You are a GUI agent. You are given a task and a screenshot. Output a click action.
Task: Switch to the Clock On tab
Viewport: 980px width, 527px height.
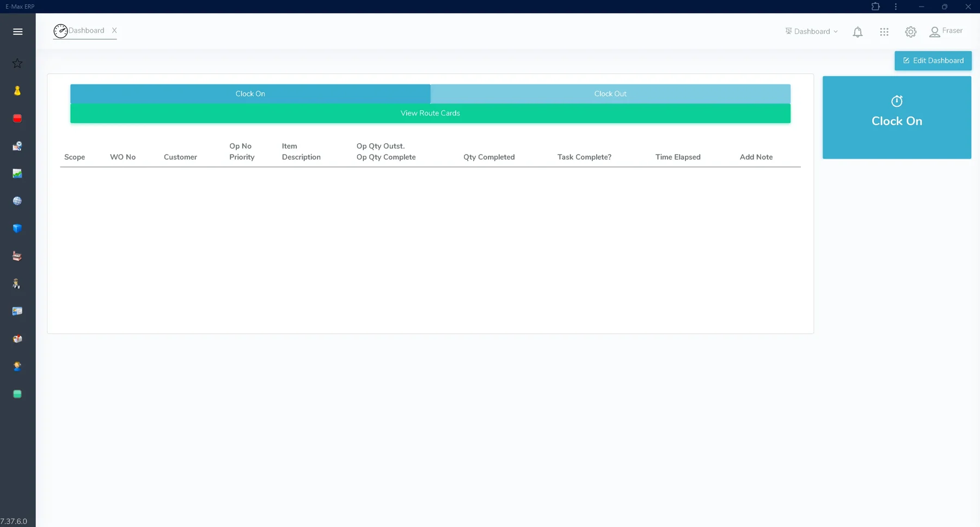[250, 94]
